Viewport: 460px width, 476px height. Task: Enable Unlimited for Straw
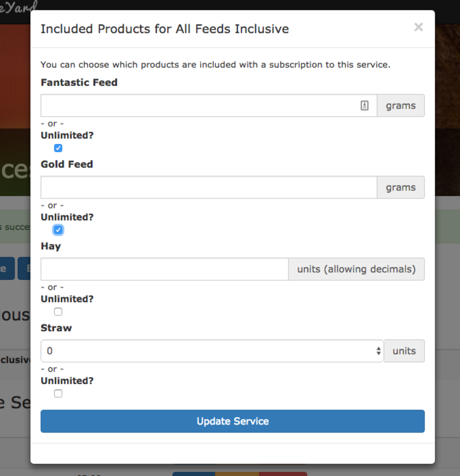(58, 393)
